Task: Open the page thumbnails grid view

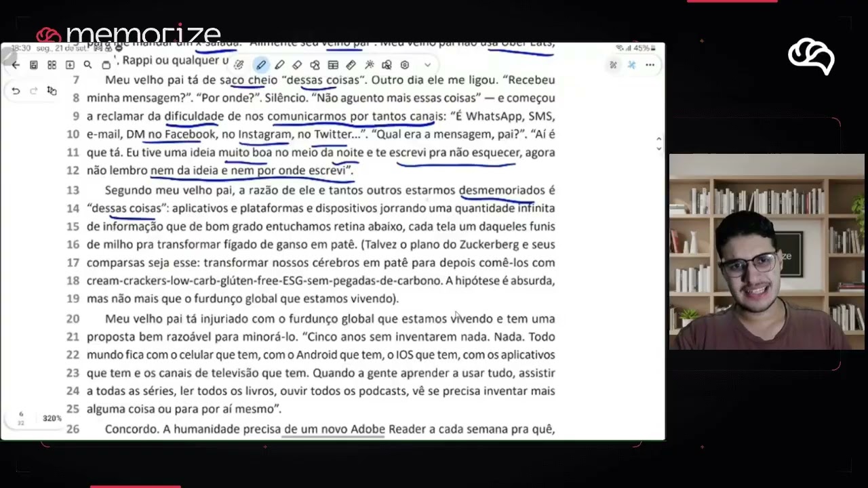Action: coord(52,65)
